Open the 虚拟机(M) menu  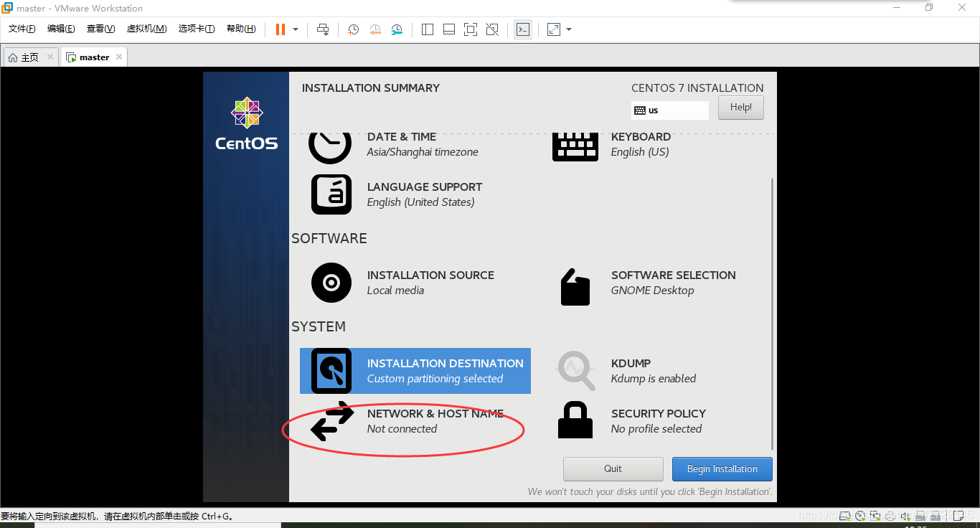pyautogui.click(x=146, y=29)
